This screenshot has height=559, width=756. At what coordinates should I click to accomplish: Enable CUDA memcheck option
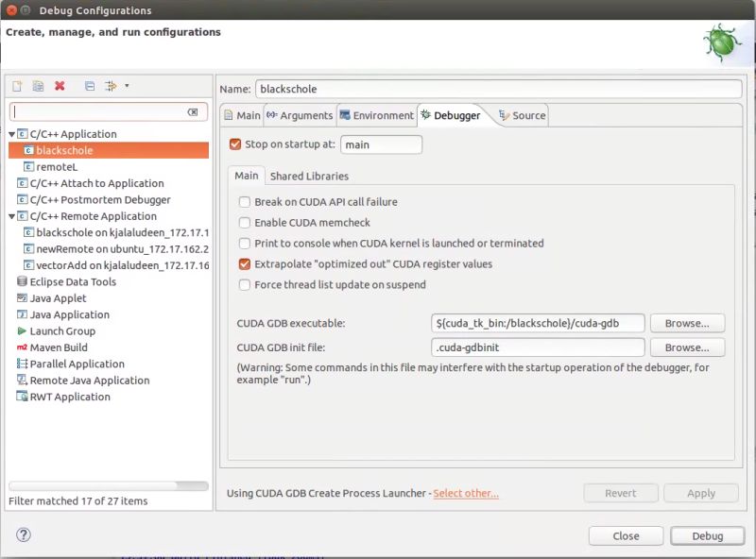pyautogui.click(x=244, y=222)
